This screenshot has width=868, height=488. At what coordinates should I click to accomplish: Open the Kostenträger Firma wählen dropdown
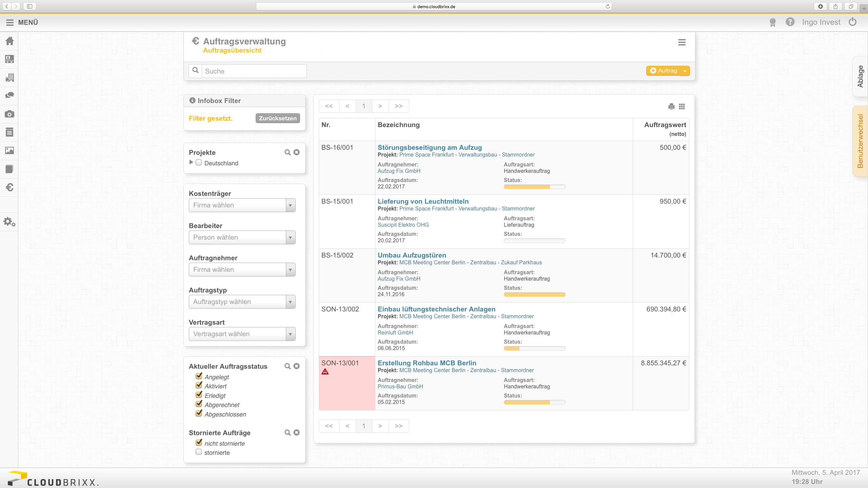242,205
